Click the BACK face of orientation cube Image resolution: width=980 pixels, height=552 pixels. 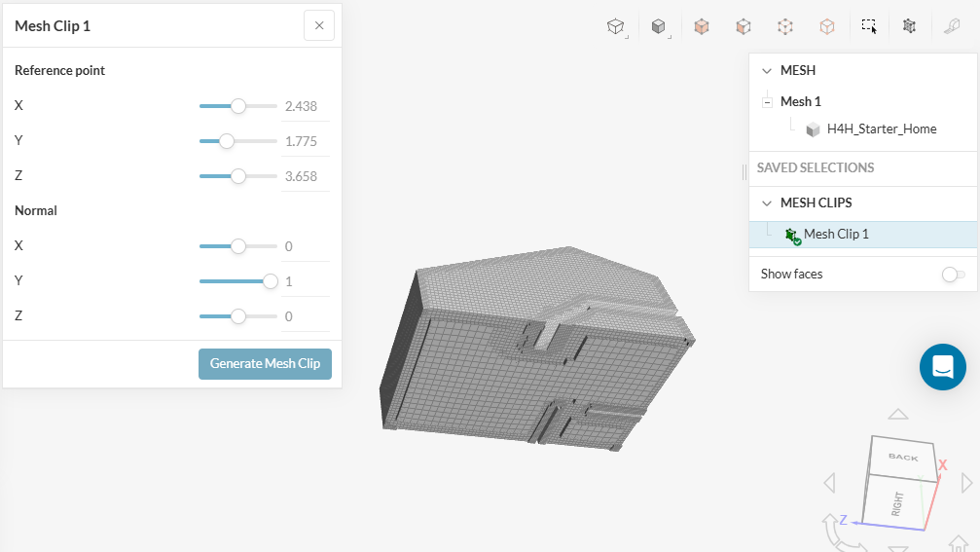[903, 457]
